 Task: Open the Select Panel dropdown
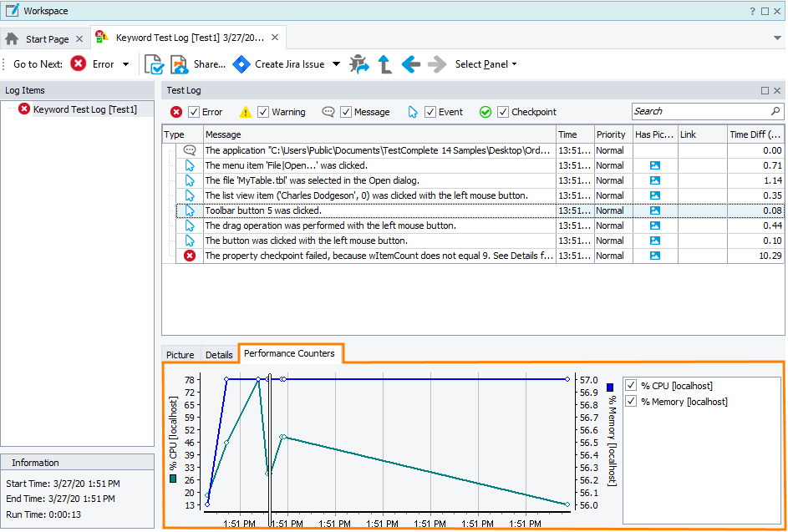(x=486, y=64)
